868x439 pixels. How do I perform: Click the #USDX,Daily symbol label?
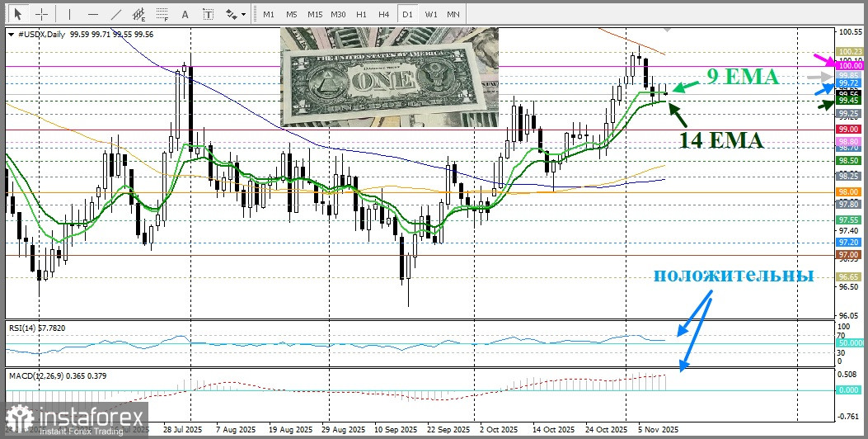tap(41, 35)
